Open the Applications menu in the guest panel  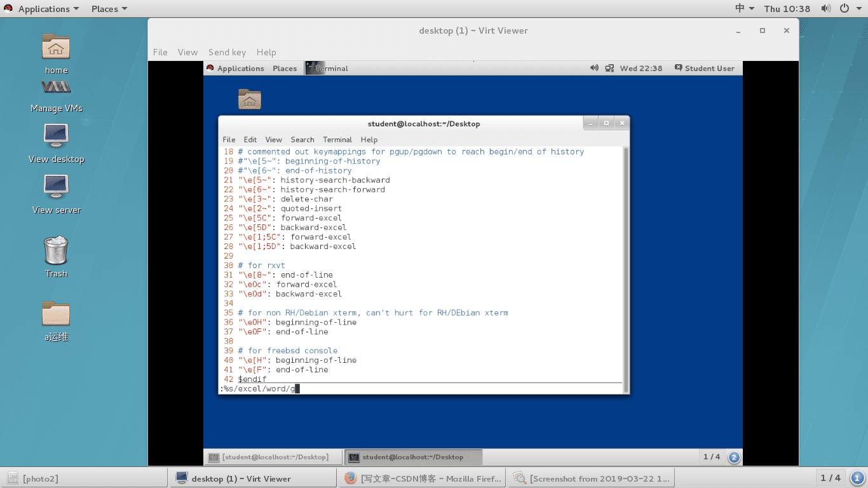(x=240, y=68)
